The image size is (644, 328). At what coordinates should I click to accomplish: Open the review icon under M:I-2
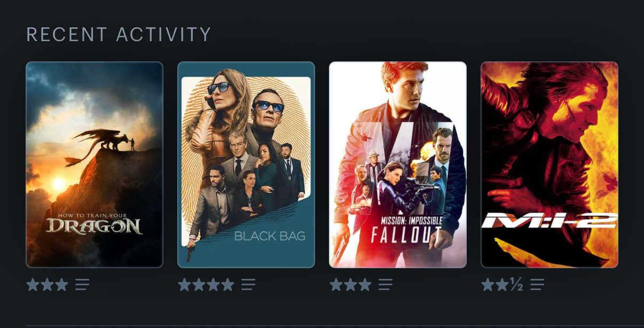pos(537,284)
